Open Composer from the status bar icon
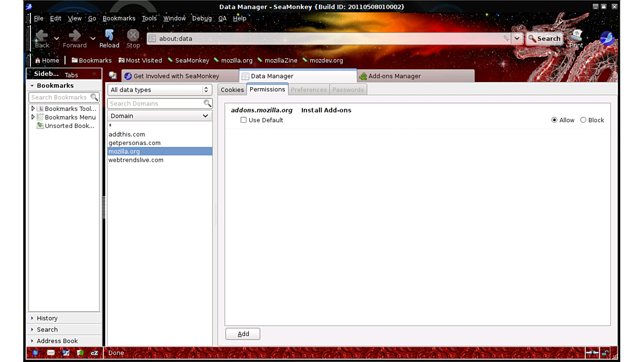The height and width of the screenshot is (362, 644). (x=66, y=353)
